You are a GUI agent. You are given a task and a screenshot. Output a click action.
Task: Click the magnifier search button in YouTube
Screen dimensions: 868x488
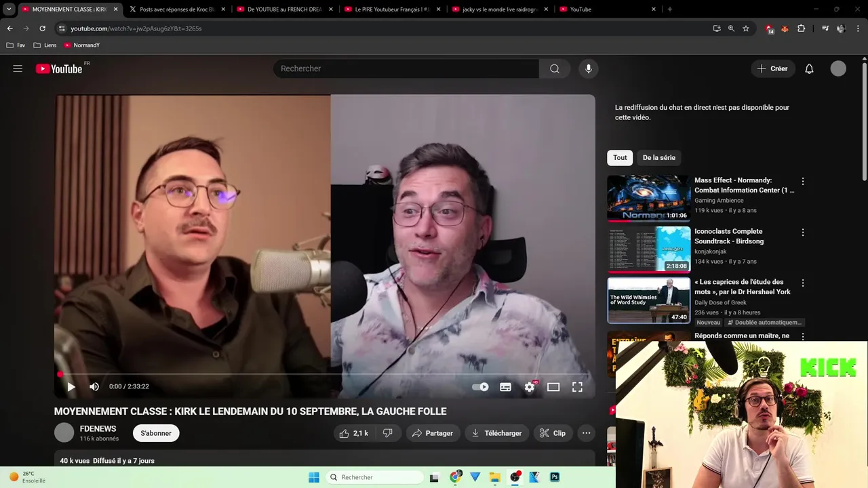point(555,68)
